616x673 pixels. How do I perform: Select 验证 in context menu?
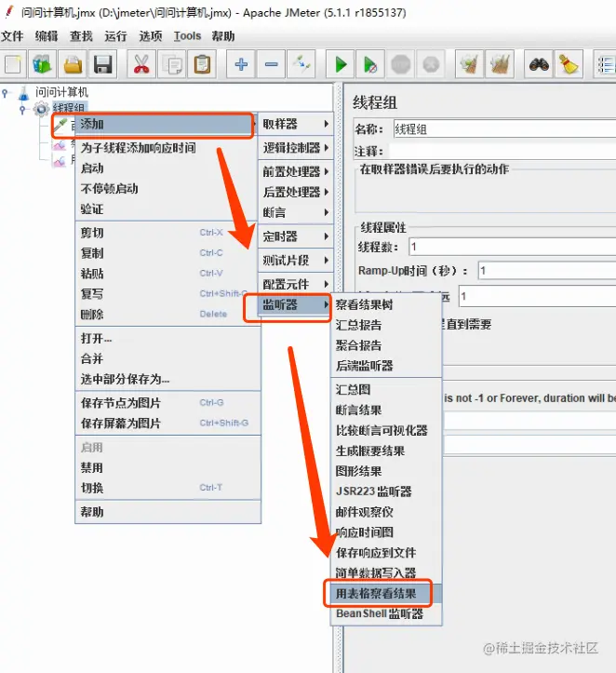(x=166, y=209)
